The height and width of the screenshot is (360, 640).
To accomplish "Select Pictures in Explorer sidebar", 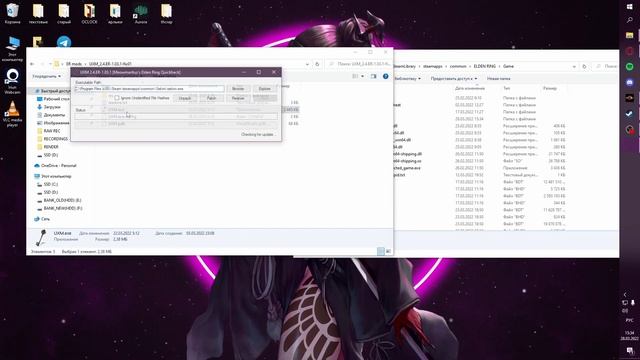I will 53,123.
